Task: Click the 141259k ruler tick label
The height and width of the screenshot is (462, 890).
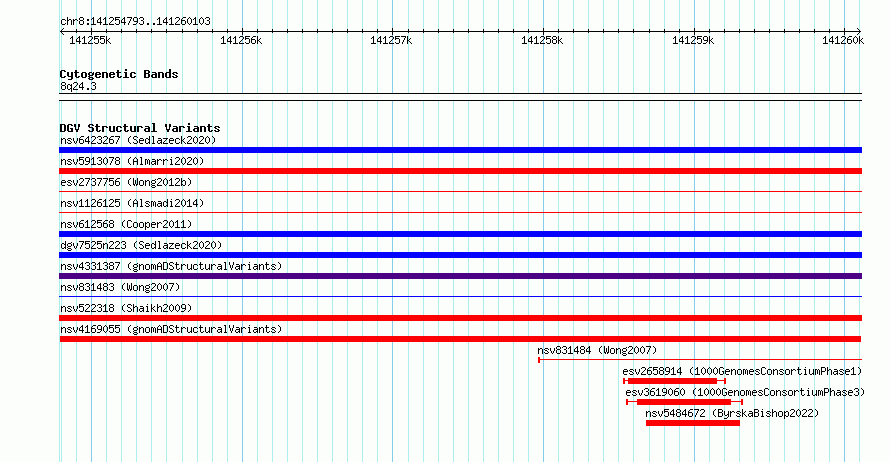Action: pos(693,40)
